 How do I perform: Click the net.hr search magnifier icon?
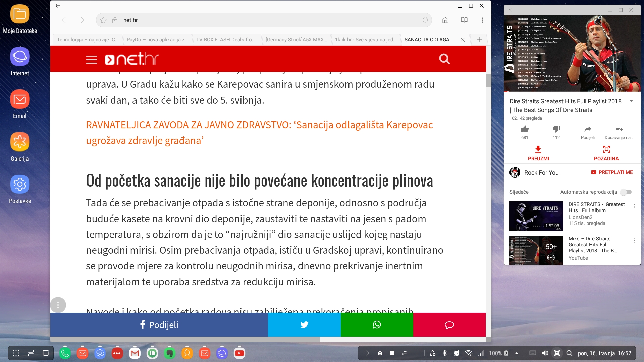[444, 59]
